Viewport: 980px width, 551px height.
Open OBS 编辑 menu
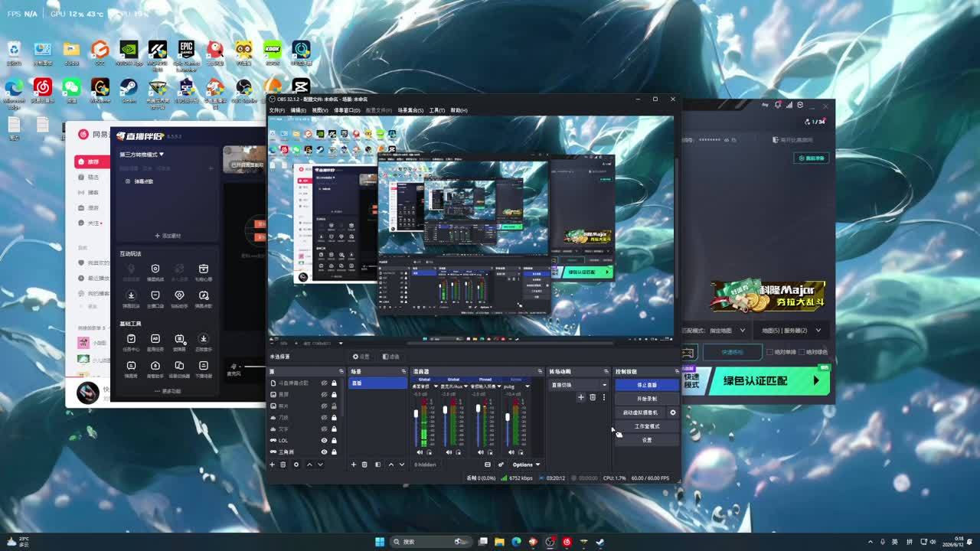tap(298, 110)
